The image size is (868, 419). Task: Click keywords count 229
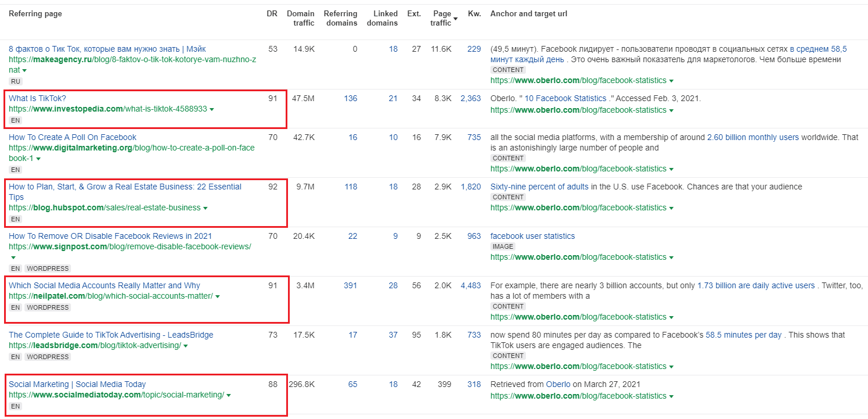[x=474, y=49]
